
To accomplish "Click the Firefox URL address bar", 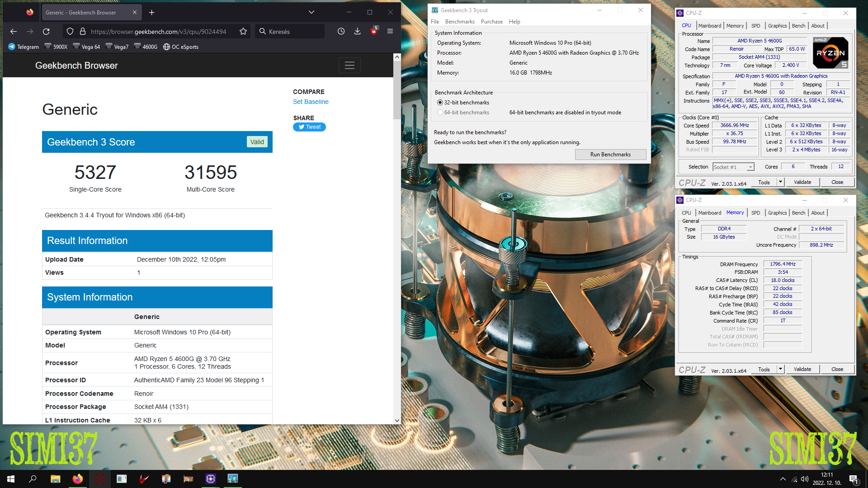I will coord(158,31).
